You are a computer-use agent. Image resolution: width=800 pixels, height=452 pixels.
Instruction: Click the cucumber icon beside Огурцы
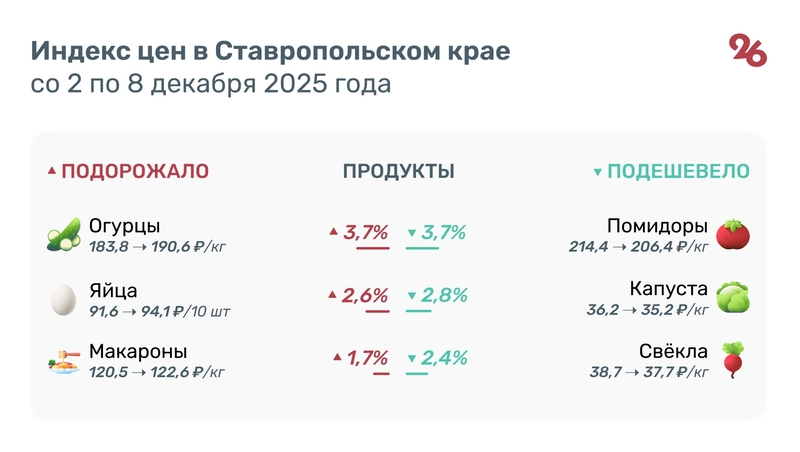tap(63, 235)
